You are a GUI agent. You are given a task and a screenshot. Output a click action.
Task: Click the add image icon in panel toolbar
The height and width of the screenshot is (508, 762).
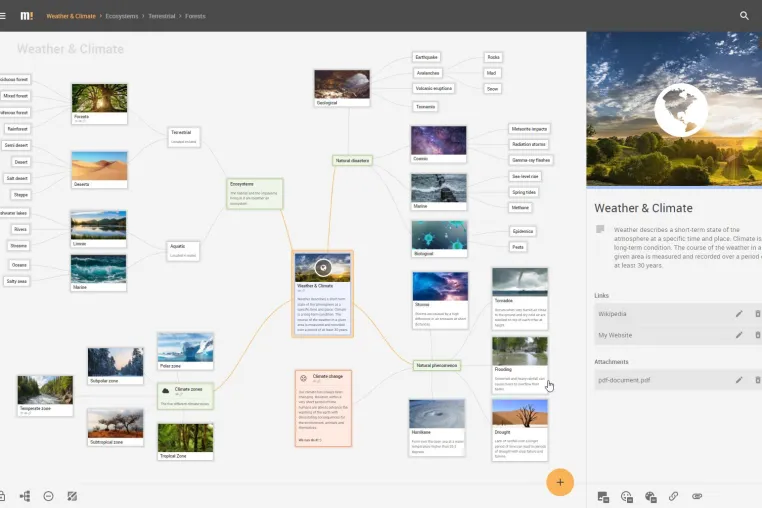(x=603, y=496)
